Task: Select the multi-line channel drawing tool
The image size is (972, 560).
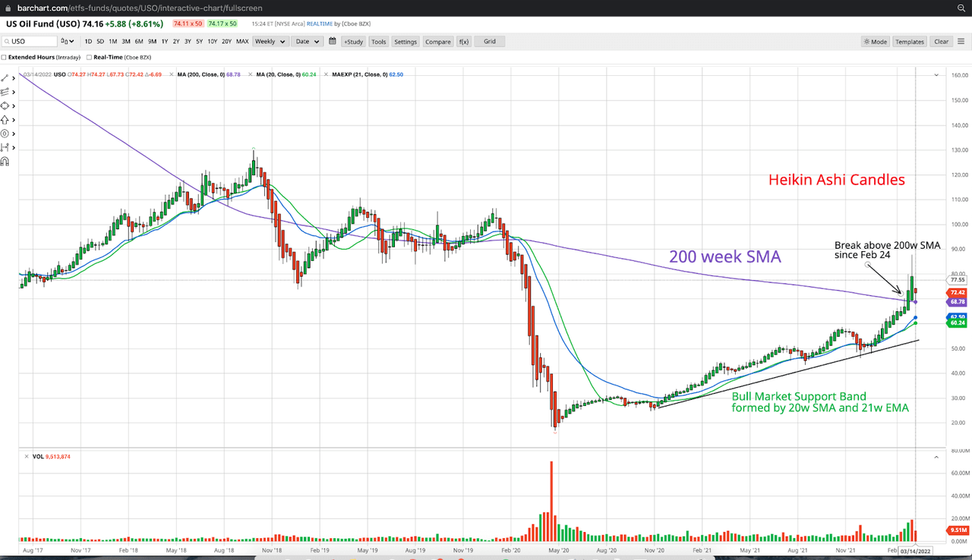Action: tap(5, 91)
